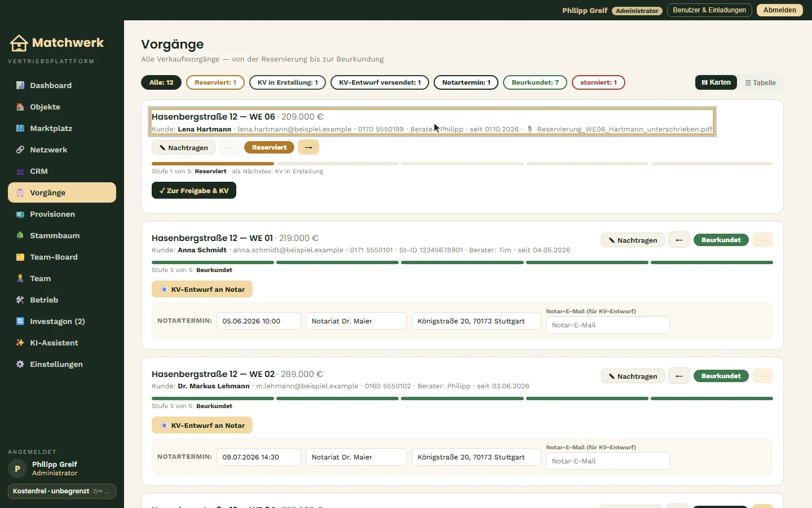Open Dashboard via its chart icon
This screenshot has width=812, height=508.
pyautogui.click(x=20, y=85)
